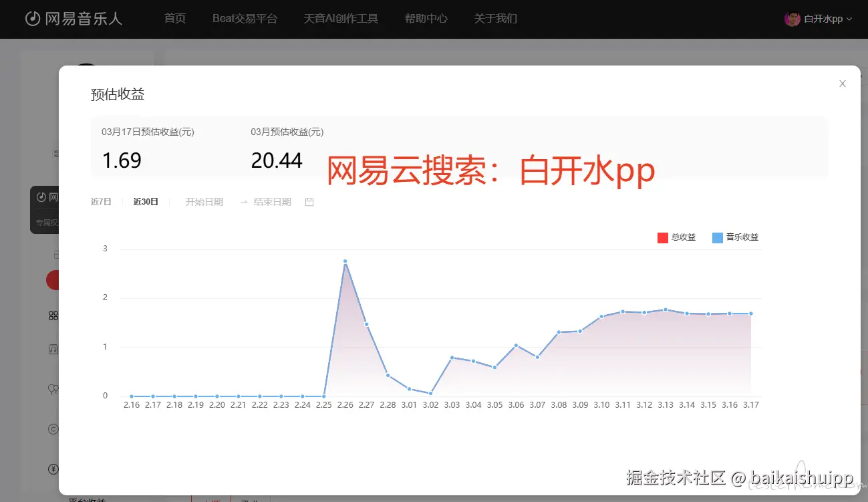Click the 预估收益 dialog title
Image resolution: width=868 pixels, height=502 pixels.
(x=118, y=94)
